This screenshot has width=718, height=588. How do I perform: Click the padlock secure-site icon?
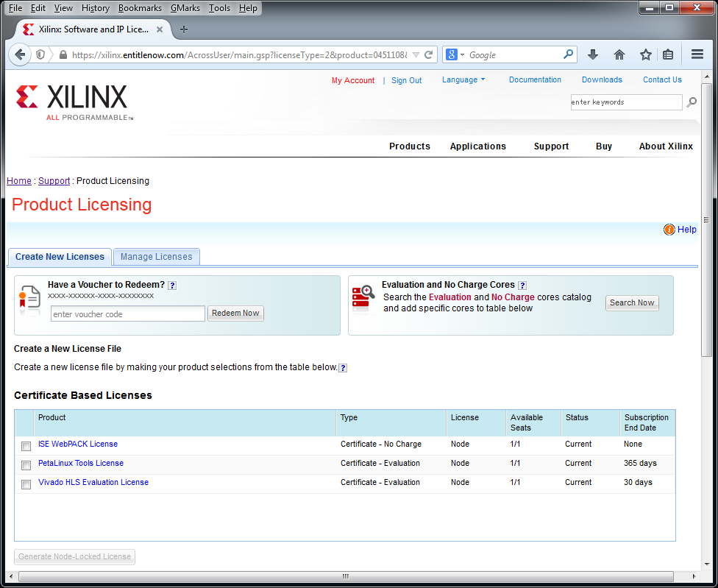(63, 55)
